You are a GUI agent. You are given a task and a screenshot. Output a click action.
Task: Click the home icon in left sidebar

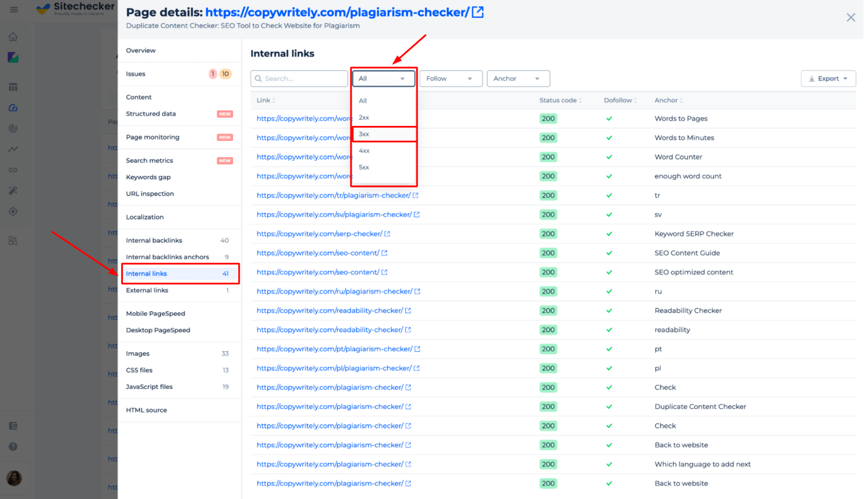tap(13, 37)
